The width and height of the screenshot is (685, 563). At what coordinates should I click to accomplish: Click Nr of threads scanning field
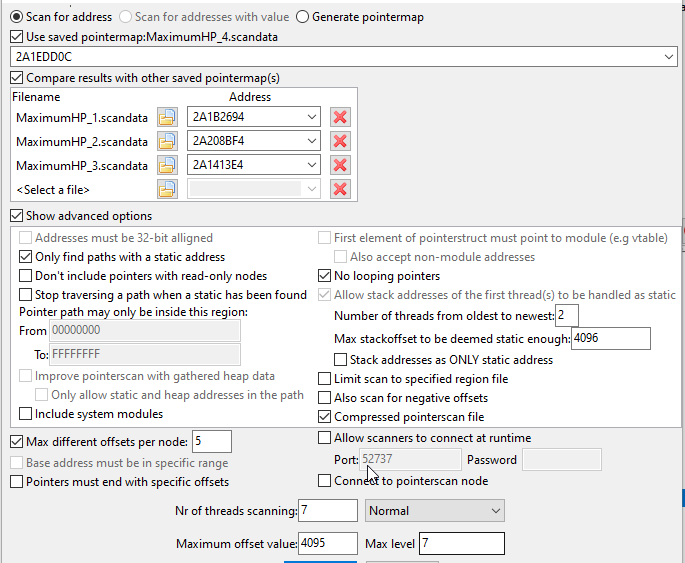pos(327,511)
